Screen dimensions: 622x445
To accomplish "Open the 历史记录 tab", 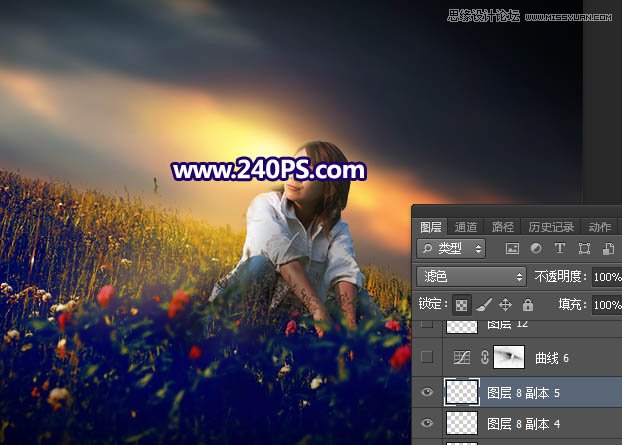I will tap(550, 227).
